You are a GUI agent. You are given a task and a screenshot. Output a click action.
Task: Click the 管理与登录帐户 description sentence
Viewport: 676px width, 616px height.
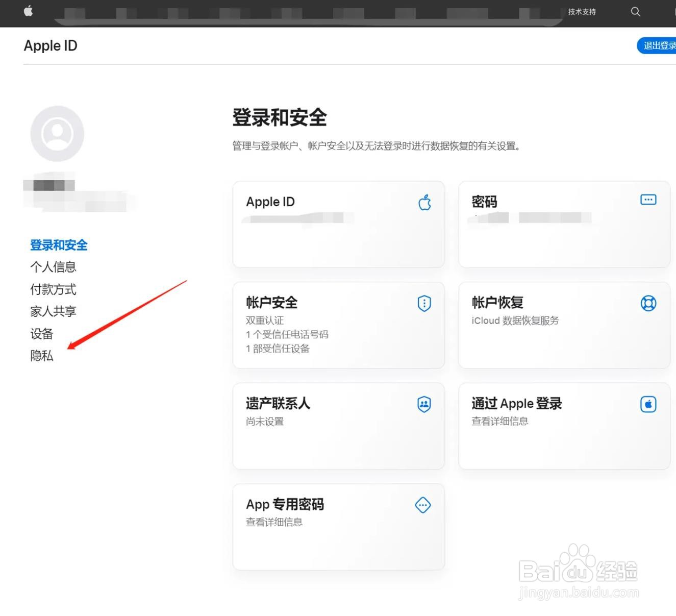pyautogui.click(x=377, y=146)
